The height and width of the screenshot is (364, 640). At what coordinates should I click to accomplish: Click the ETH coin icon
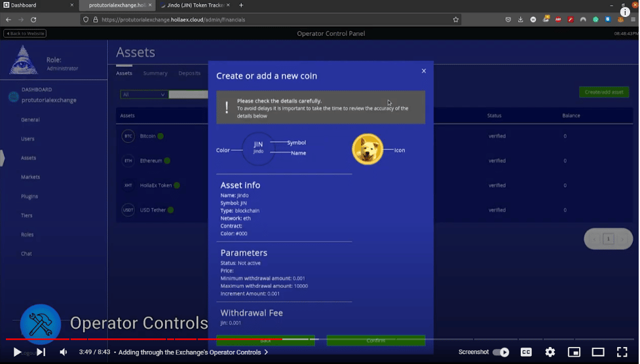[x=128, y=161]
